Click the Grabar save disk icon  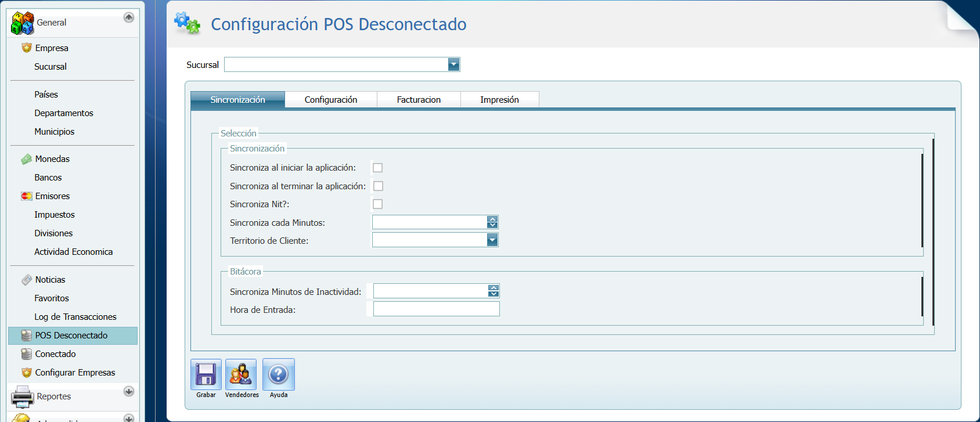pos(206,374)
